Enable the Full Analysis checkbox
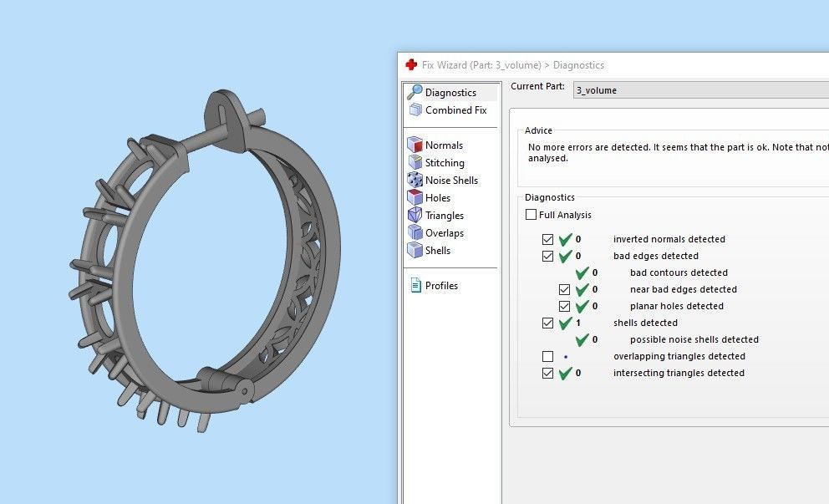 click(531, 214)
